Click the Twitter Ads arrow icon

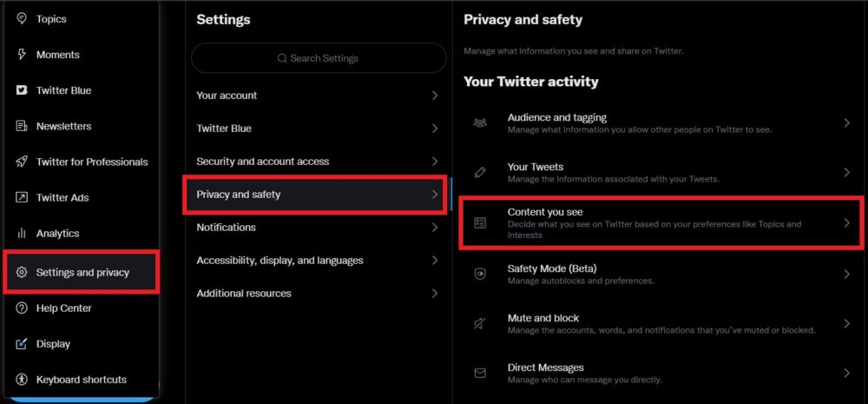coord(22,197)
